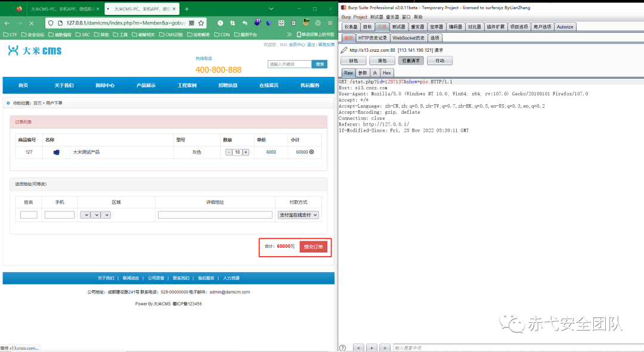Stop loading the Firefox page
This screenshot has width=644, height=352.
(31, 23)
